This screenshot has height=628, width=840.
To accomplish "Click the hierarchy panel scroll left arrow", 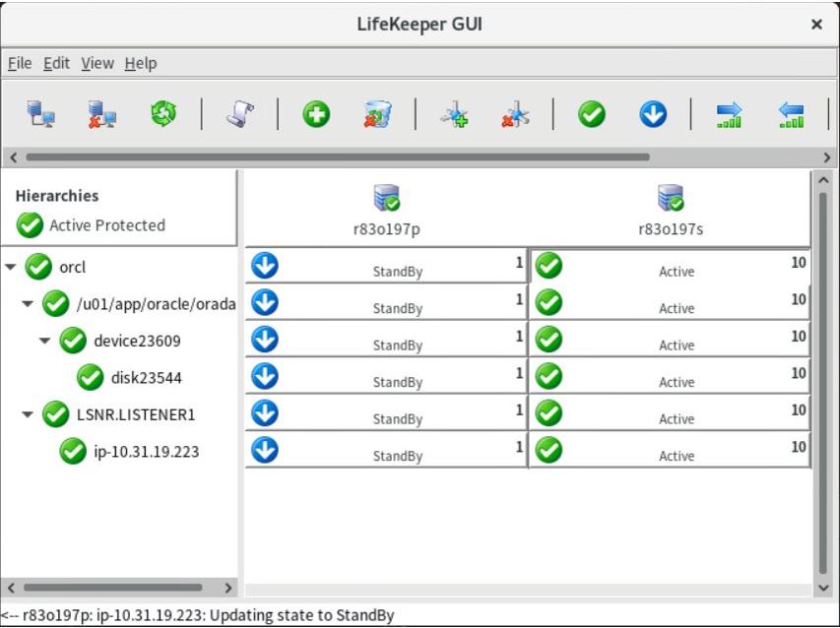I will point(11,588).
